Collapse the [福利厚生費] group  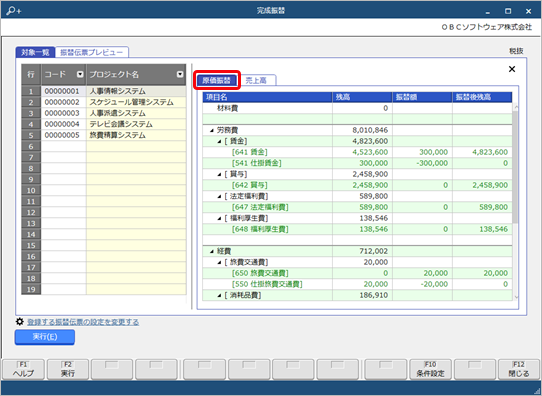coord(219,218)
